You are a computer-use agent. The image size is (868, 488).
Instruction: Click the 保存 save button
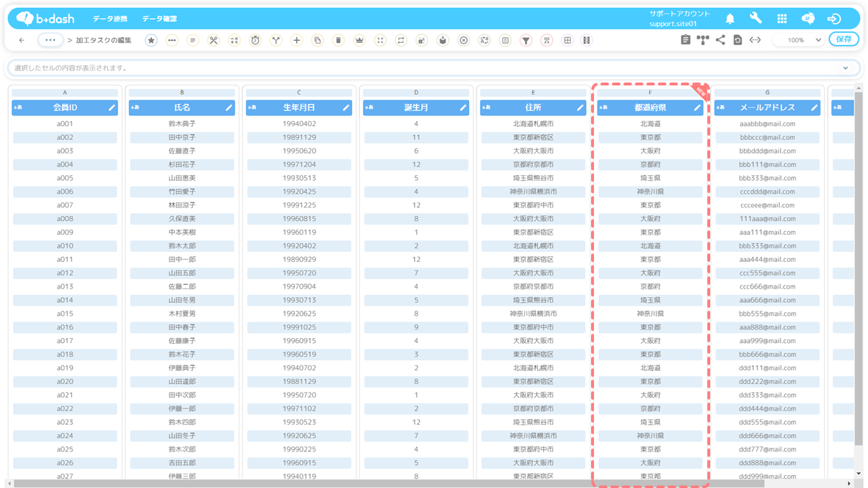point(844,39)
